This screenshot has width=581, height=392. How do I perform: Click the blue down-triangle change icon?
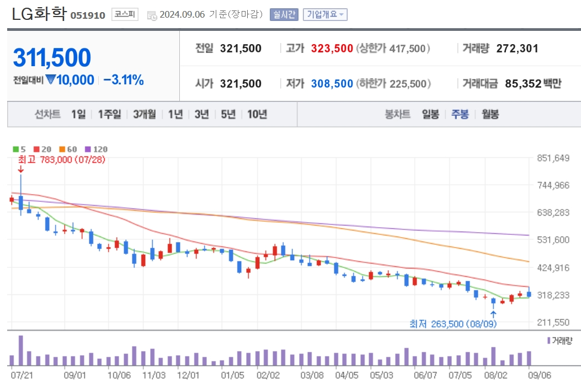coord(51,79)
